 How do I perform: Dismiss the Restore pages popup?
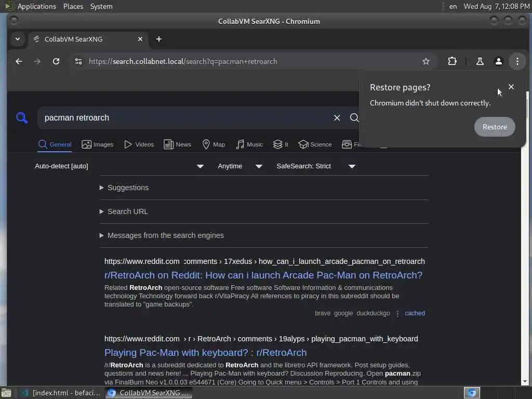coord(511,87)
